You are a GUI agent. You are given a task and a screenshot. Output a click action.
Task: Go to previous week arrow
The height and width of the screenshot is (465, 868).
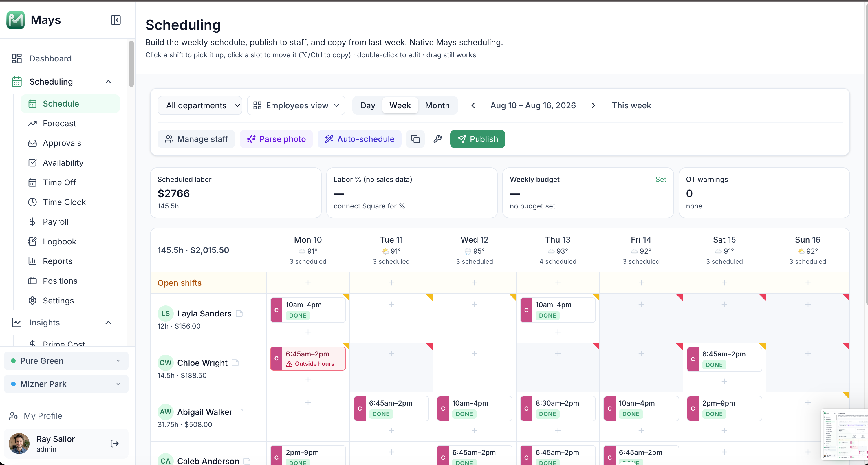[x=473, y=105]
